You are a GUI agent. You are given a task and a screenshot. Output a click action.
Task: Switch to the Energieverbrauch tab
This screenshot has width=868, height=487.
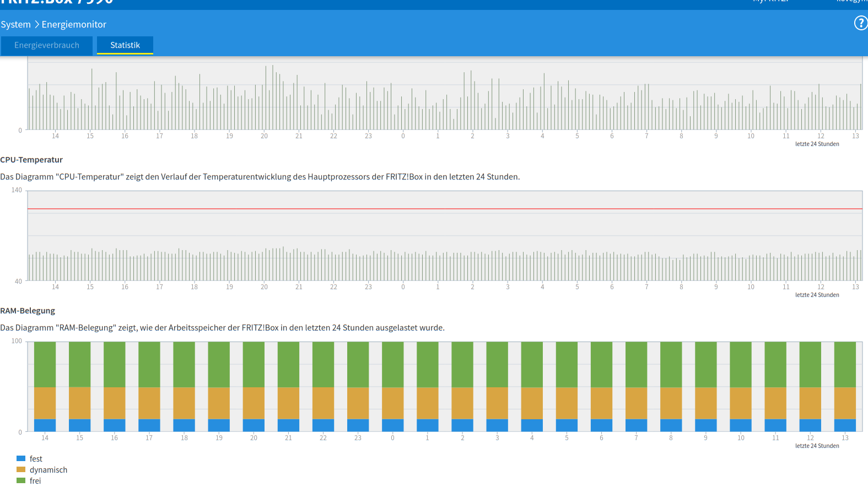[x=47, y=45]
